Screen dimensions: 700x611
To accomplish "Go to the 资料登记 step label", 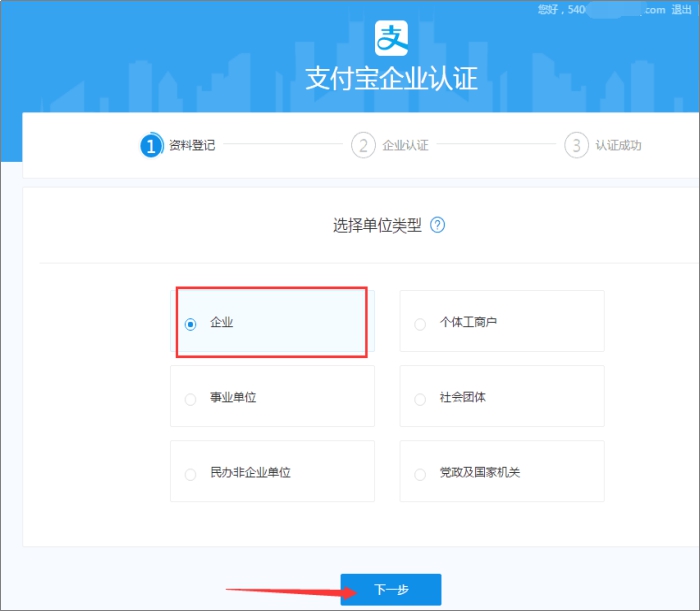I will (192, 145).
